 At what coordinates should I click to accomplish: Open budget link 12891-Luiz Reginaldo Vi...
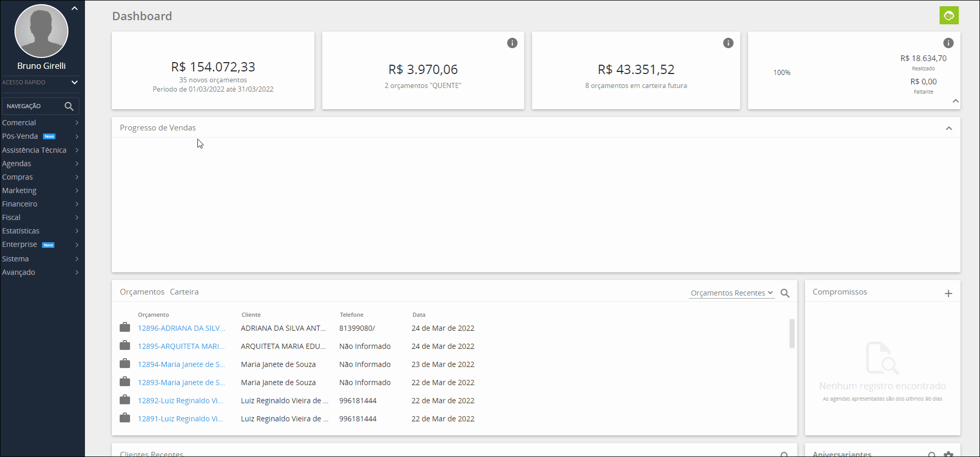[180, 419]
